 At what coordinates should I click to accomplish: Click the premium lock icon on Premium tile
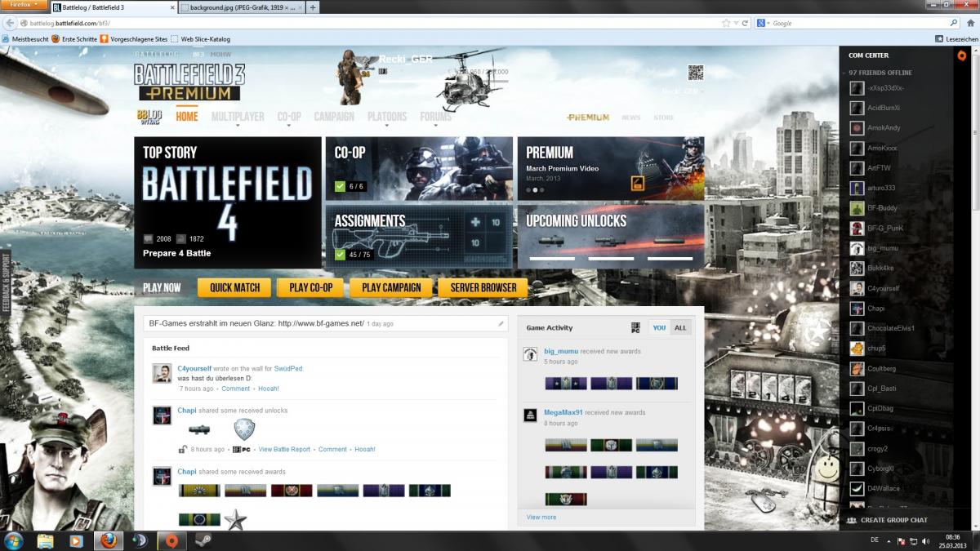click(x=638, y=184)
